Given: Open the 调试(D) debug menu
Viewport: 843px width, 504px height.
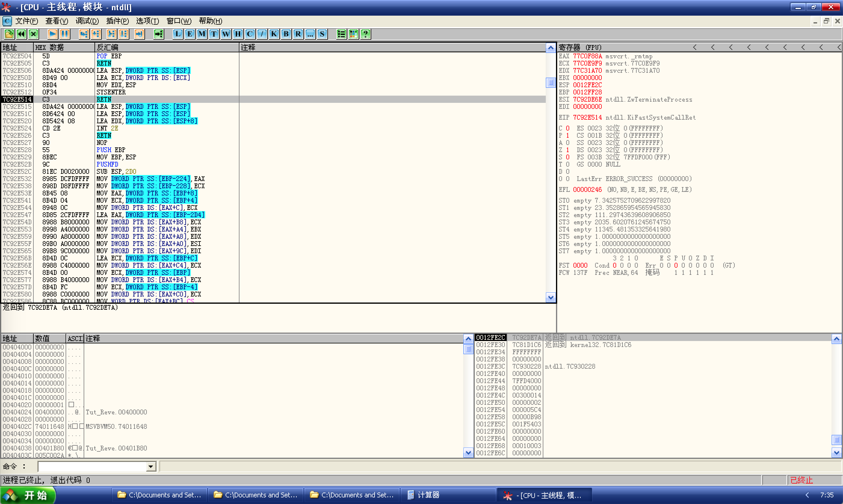Looking at the screenshot, I should (x=87, y=21).
